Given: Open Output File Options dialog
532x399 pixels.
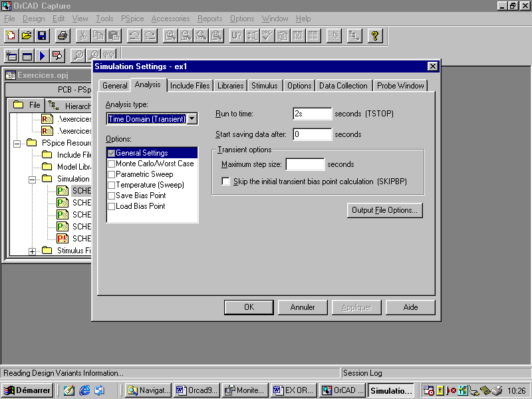Looking at the screenshot, I should tap(385, 210).
